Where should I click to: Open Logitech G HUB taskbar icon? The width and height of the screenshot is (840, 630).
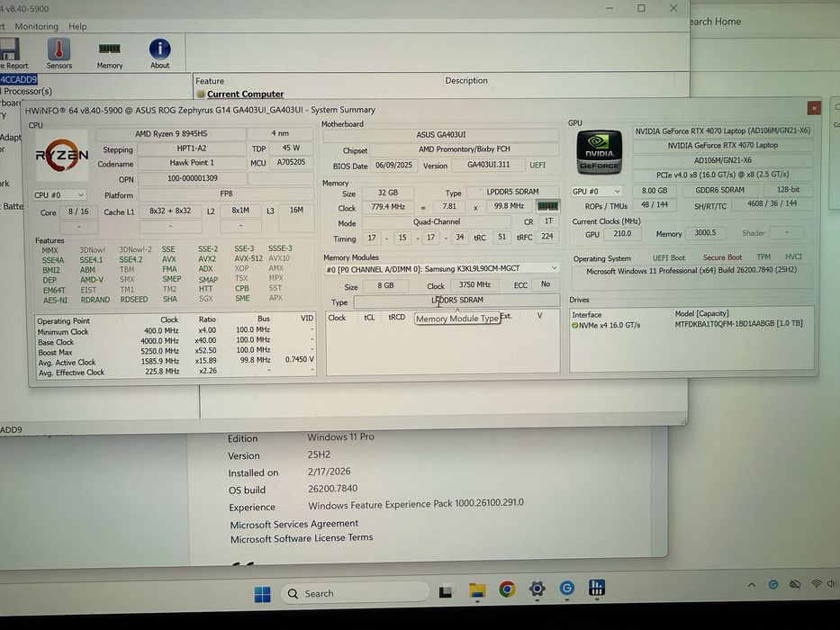click(567, 589)
